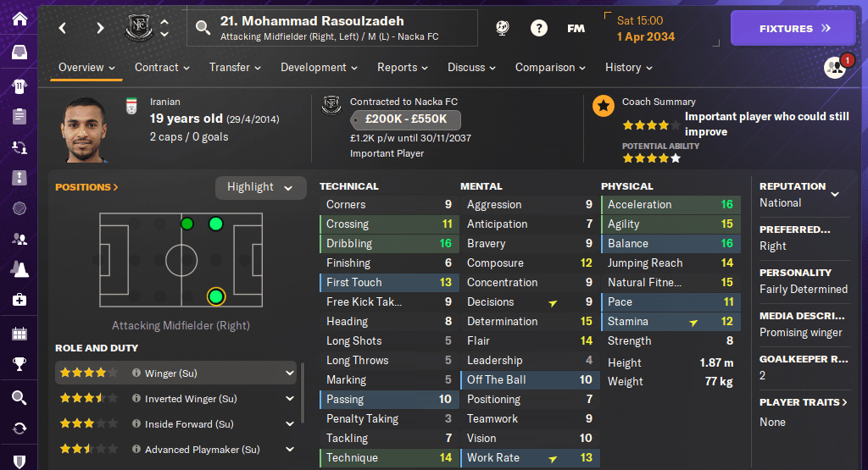The height and width of the screenshot is (470, 868).
Task: Expand the Highlight dropdown
Action: [260, 187]
